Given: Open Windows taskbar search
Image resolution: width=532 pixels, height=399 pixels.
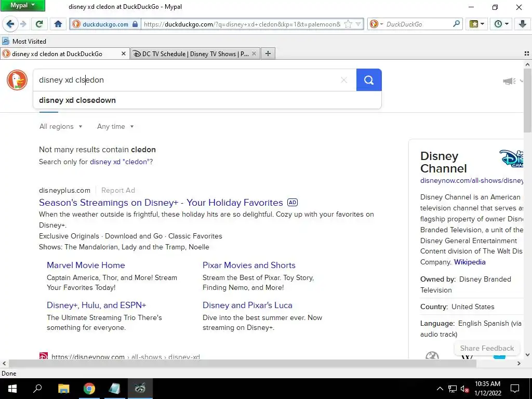Looking at the screenshot, I should (x=37, y=389).
